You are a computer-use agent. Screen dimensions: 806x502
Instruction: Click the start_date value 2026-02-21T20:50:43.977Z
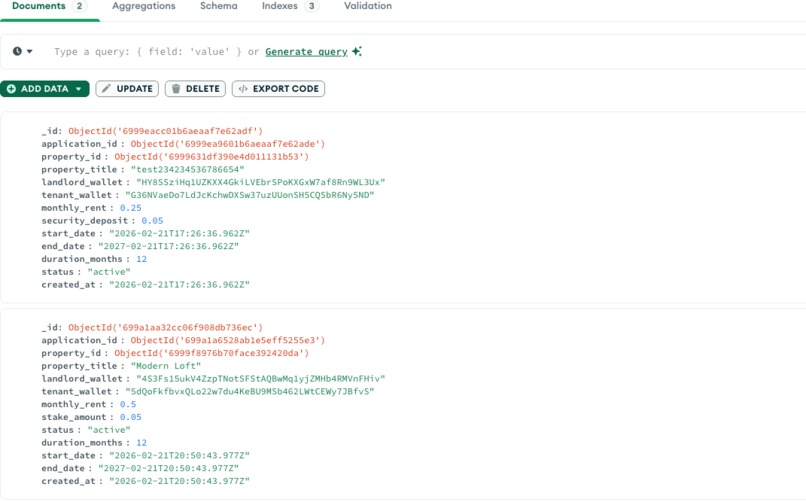tap(179, 456)
